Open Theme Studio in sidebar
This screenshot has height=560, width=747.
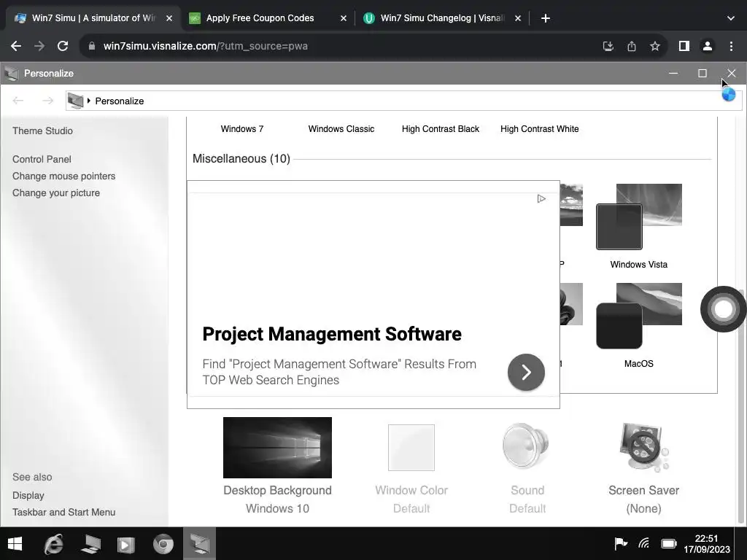pyautogui.click(x=42, y=131)
